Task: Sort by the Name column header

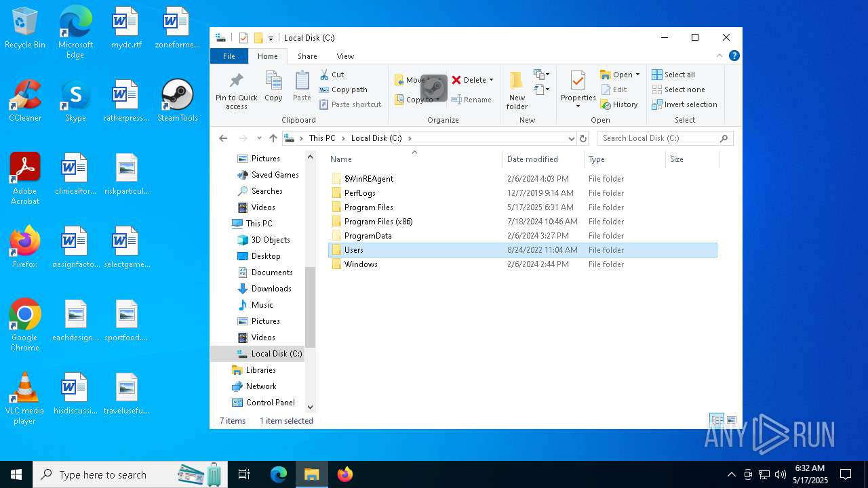Action: pyautogui.click(x=415, y=159)
